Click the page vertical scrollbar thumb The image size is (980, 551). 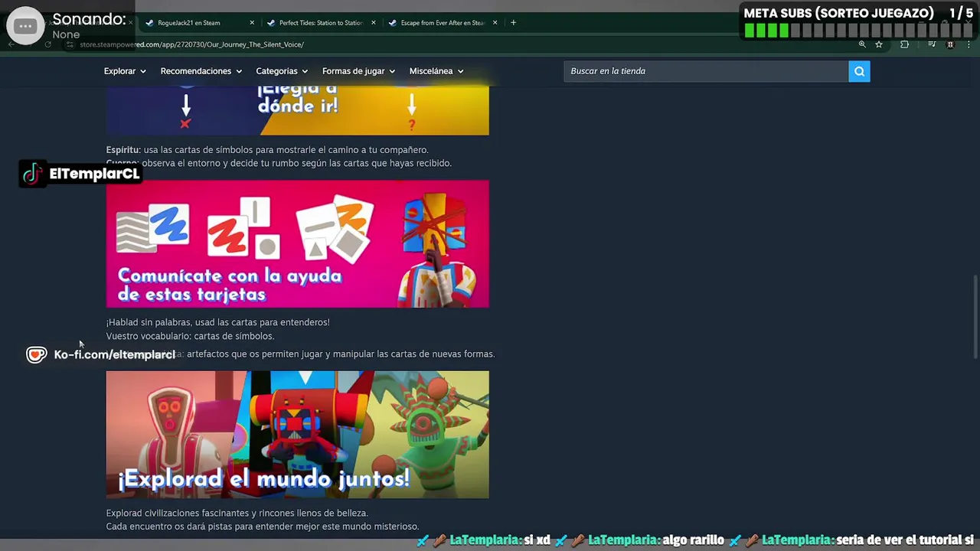(x=975, y=315)
